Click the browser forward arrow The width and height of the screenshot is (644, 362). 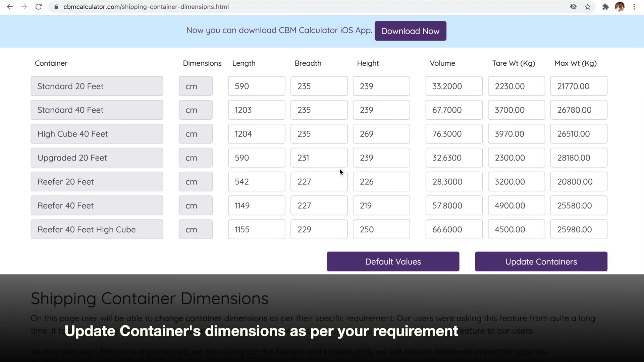24,7
